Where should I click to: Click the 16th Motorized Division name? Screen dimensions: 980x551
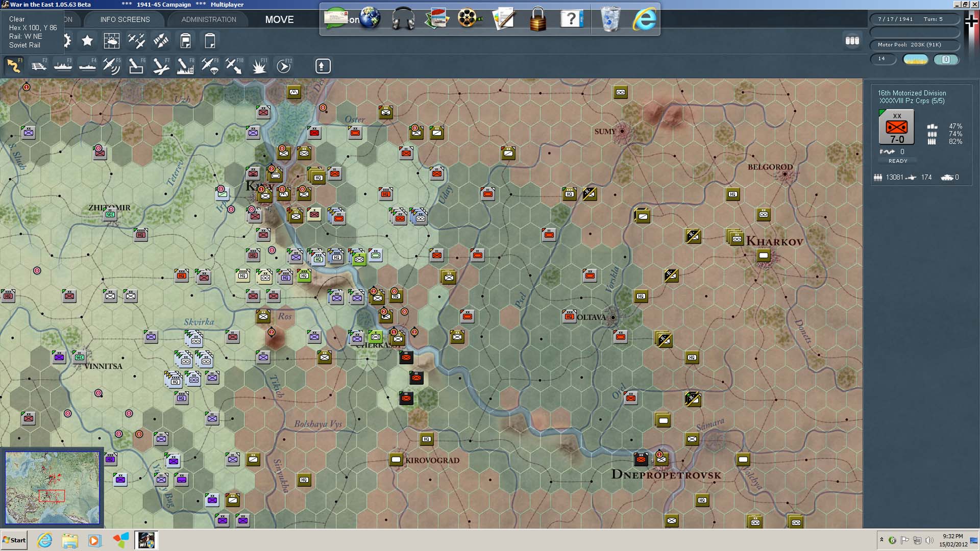[912, 93]
